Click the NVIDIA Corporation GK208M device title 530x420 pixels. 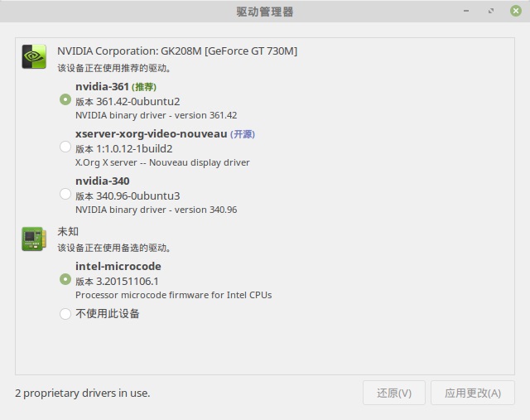pyautogui.click(x=177, y=51)
